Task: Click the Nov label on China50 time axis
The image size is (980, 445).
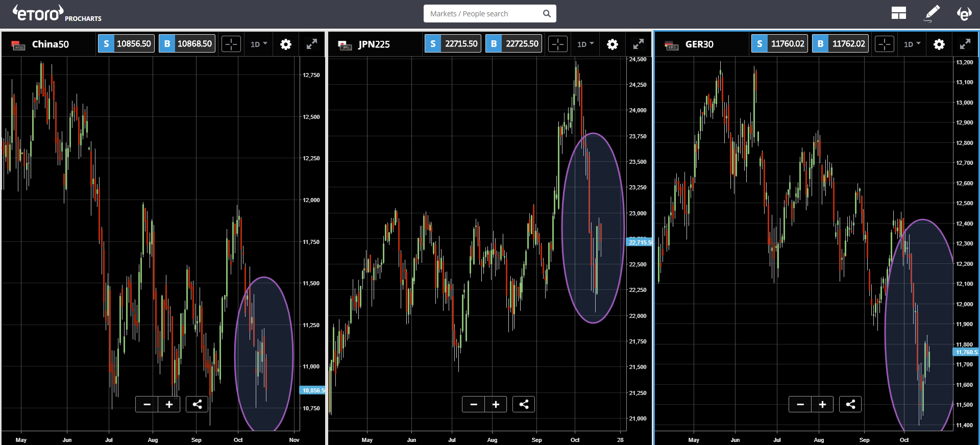Action: click(294, 440)
